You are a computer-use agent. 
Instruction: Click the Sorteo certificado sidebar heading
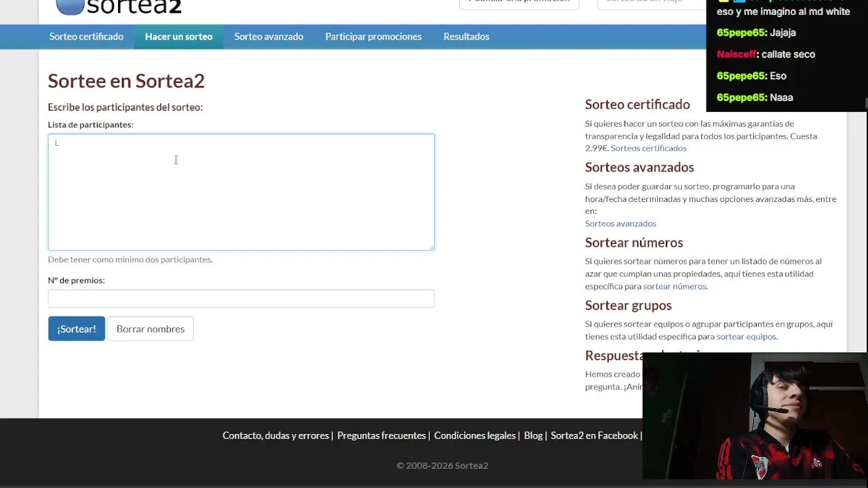[637, 104]
